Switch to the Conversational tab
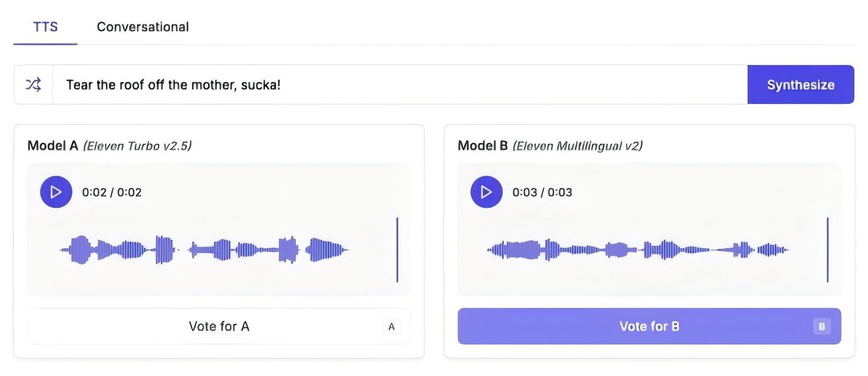Viewport: 868px width, 376px height. tap(142, 27)
